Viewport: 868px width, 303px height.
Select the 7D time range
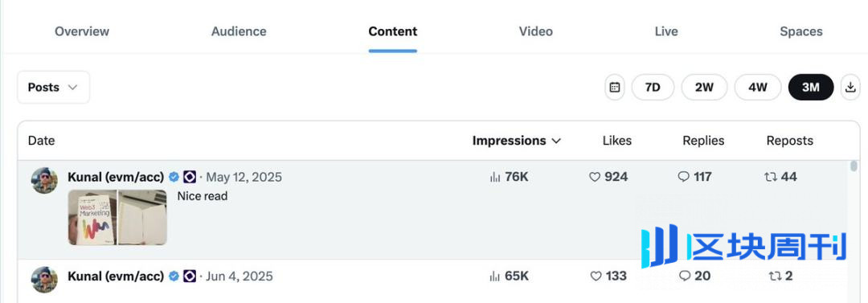coord(653,88)
